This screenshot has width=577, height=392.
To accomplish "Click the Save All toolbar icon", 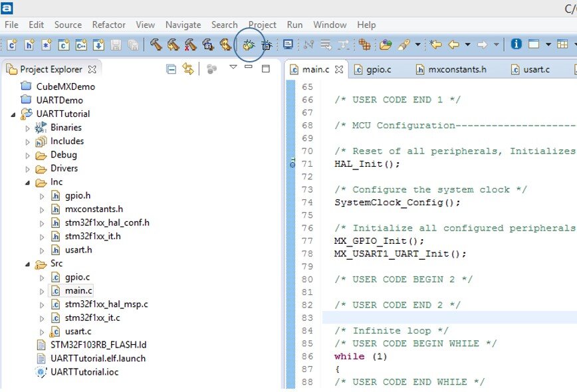I will coord(133,45).
